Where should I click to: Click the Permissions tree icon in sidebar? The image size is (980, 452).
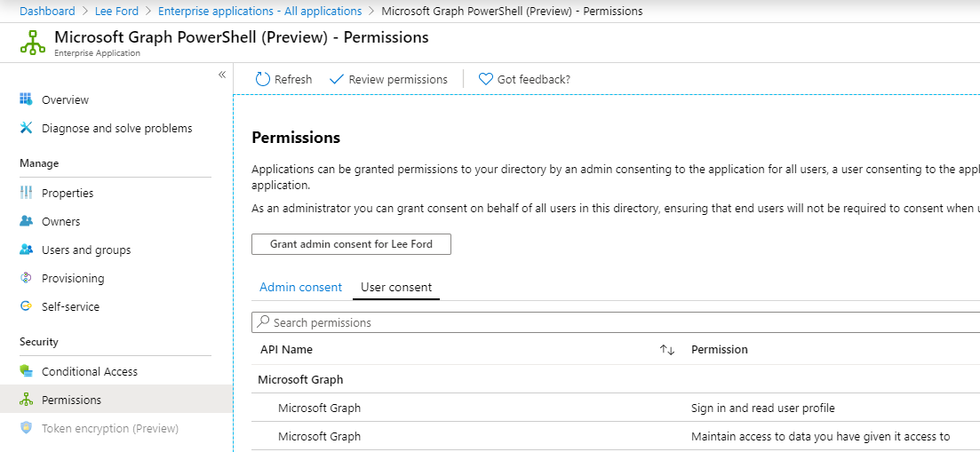[x=26, y=400]
